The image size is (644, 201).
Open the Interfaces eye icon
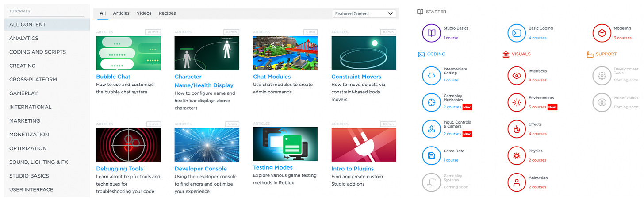(x=516, y=75)
